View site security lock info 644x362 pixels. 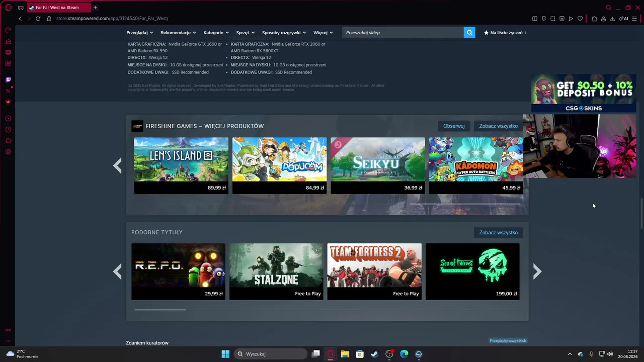pos(49,19)
